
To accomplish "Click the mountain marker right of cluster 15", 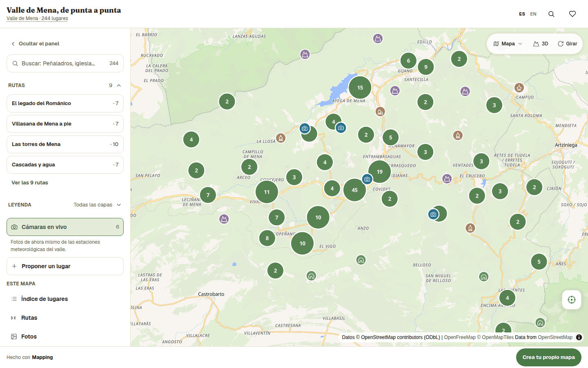I will click(395, 91).
